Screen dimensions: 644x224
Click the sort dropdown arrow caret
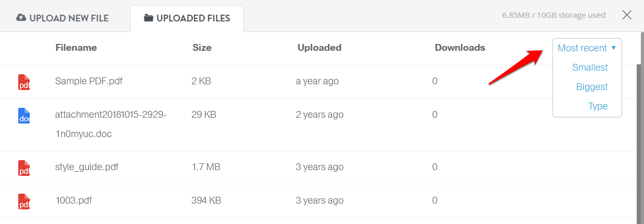[x=614, y=48]
